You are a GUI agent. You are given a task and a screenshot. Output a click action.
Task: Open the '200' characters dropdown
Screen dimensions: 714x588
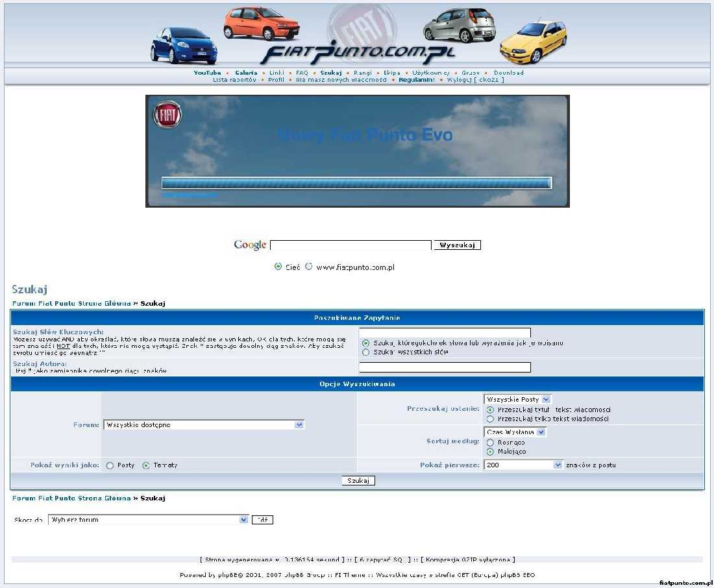[x=524, y=465]
